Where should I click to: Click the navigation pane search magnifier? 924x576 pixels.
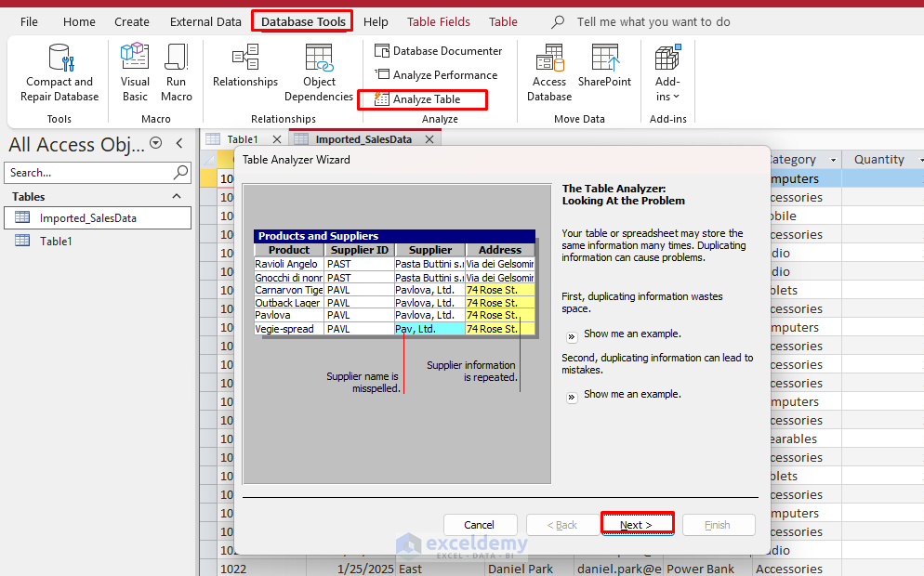pyautogui.click(x=180, y=172)
